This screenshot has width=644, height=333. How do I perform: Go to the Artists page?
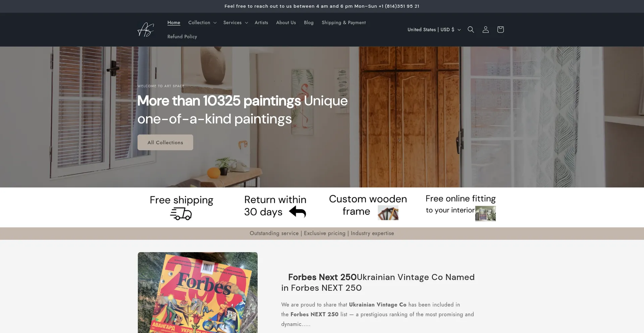coord(261,22)
